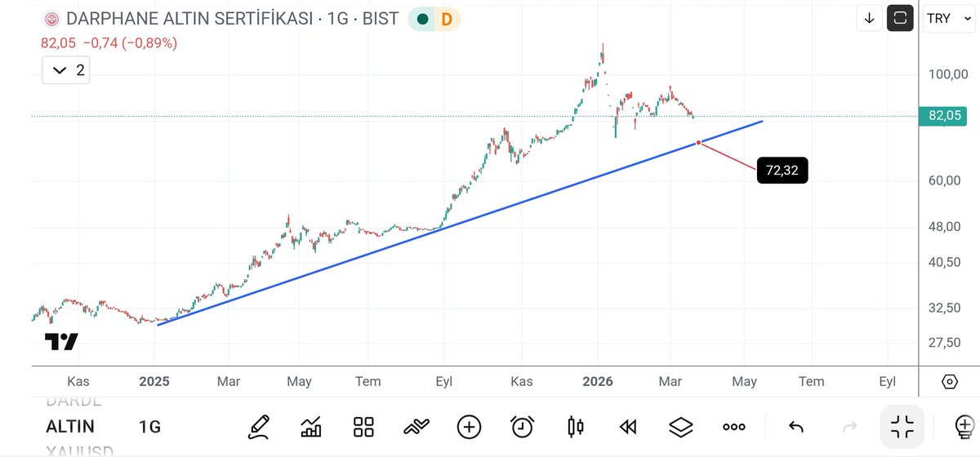Create an alert with the alarm clock
This screenshot has height=457, width=980.
(522, 426)
